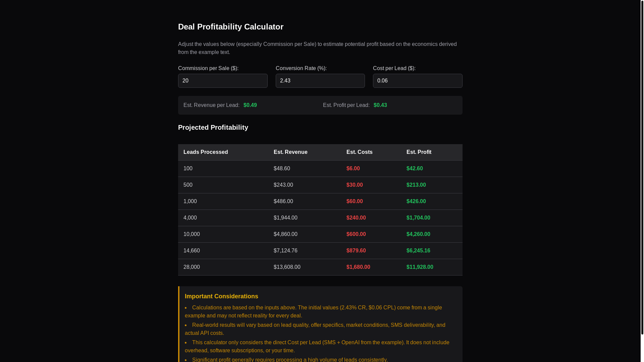Click the $600.00 costs cell
Screen dimensions: 644x362
371,234
